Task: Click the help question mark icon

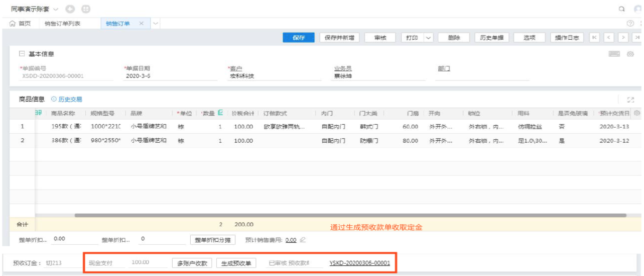Action: point(630,24)
